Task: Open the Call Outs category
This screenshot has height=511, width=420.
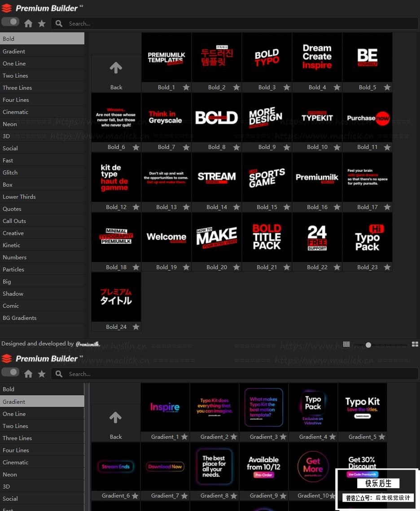Action: (42, 221)
